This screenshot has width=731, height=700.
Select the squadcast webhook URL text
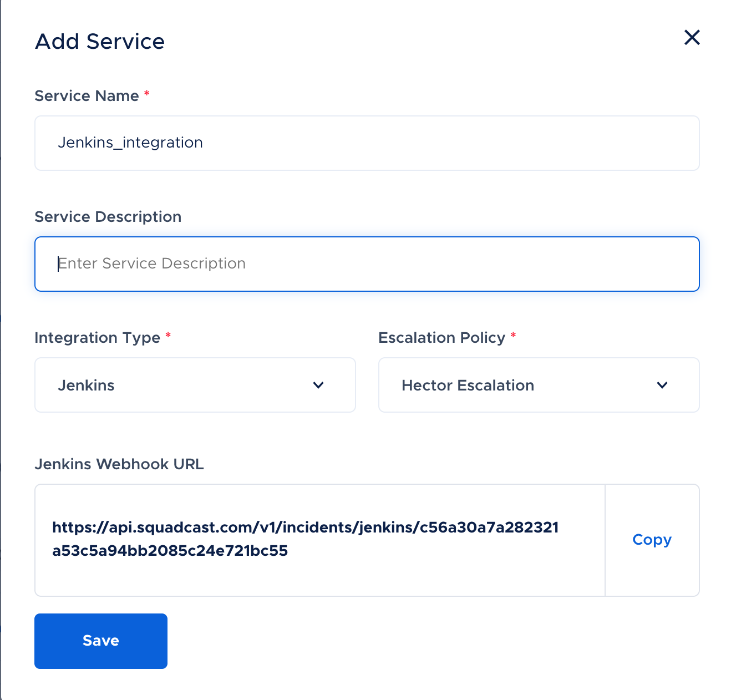click(x=305, y=539)
